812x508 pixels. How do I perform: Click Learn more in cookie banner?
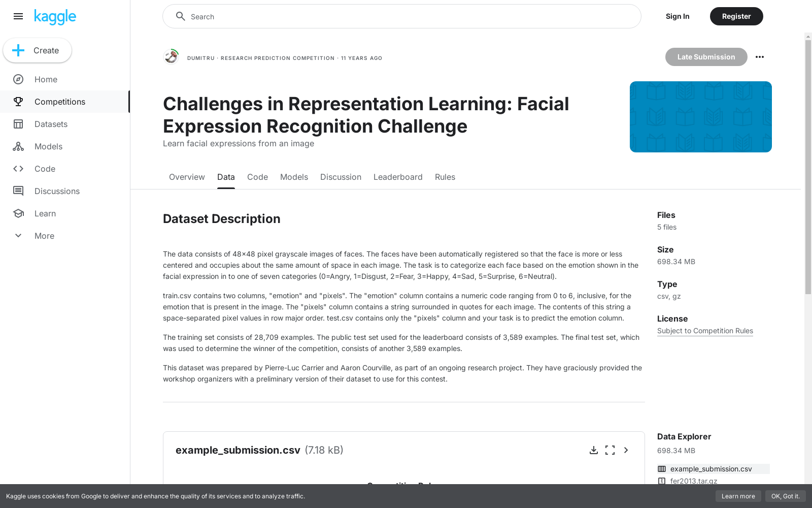(738, 496)
